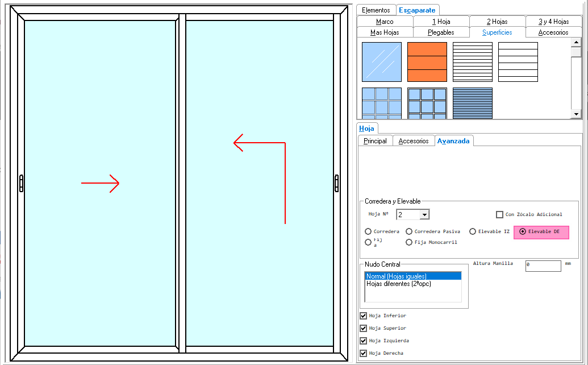Select the Fija Monocarril option
The width and height of the screenshot is (588, 365).
tap(409, 242)
